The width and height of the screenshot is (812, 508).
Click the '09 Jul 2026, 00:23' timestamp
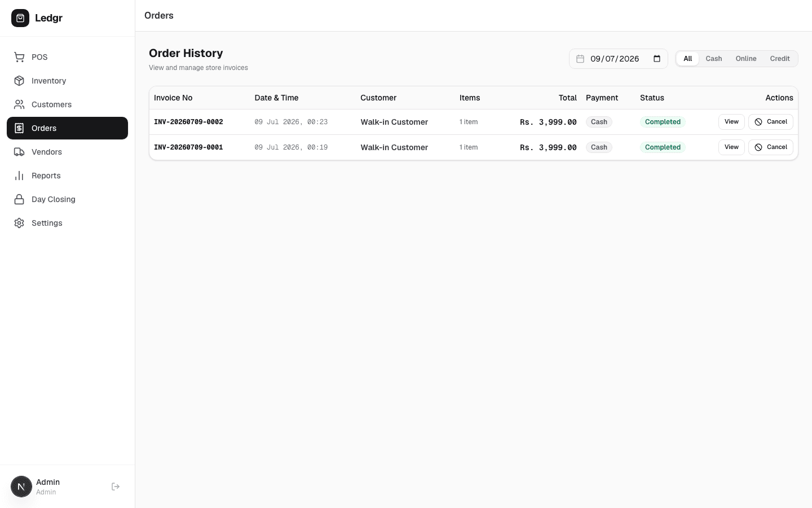pos(291,122)
